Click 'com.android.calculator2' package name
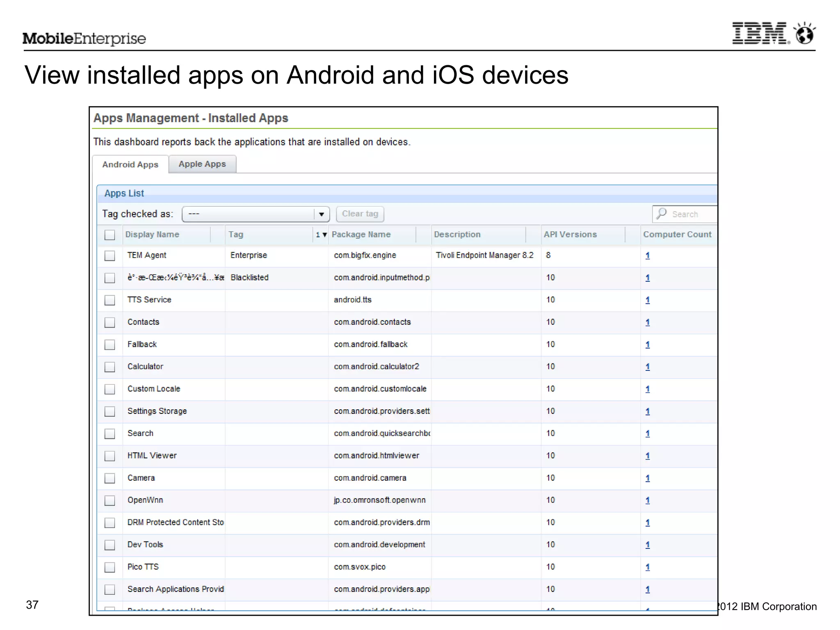Viewport: 840px width, 630px height. 377,366
